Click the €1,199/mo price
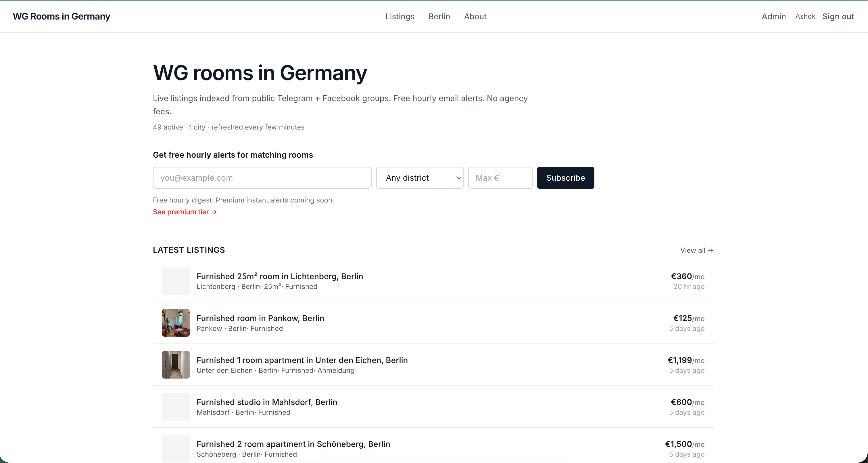The width and height of the screenshot is (868, 463). pyautogui.click(x=686, y=360)
